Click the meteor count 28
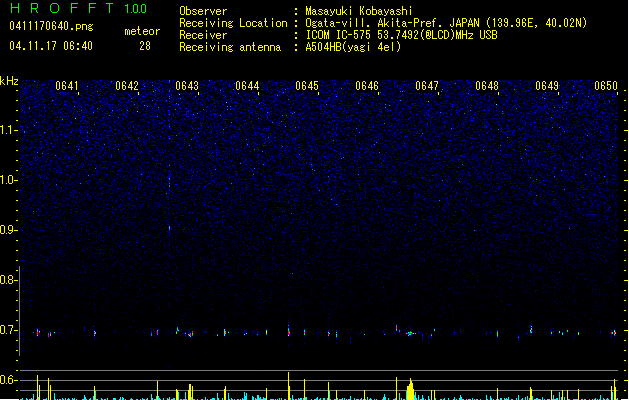The width and height of the screenshot is (629, 400). [x=145, y=46]
